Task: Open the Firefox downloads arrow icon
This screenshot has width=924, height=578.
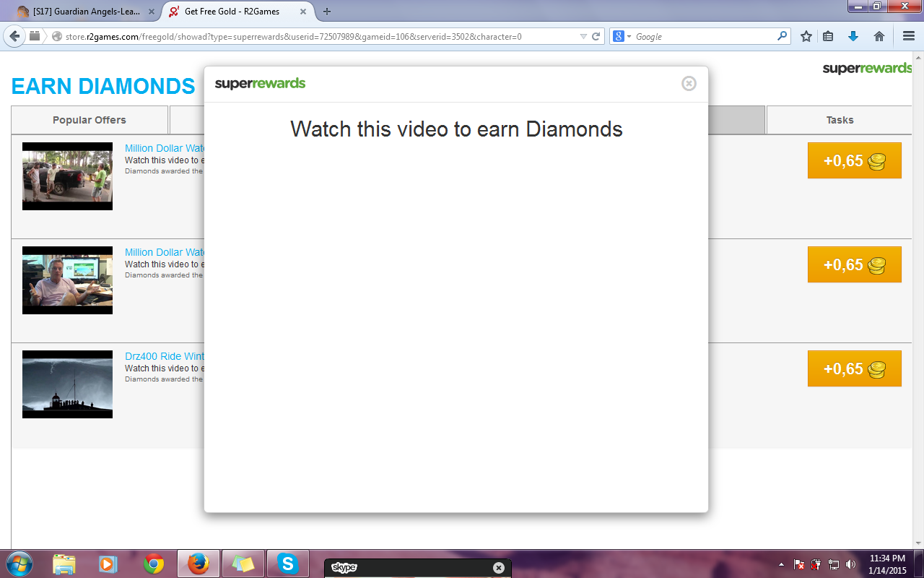Action: pyautogui.click(x=853, y=37)
